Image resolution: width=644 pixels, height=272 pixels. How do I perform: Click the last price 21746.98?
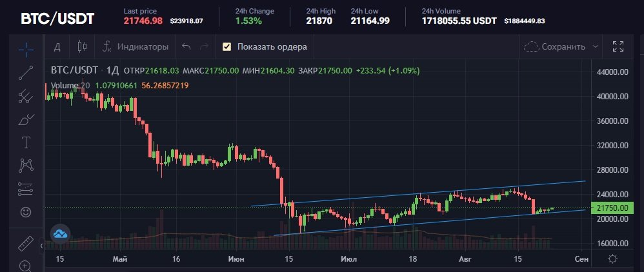(143, 21)
